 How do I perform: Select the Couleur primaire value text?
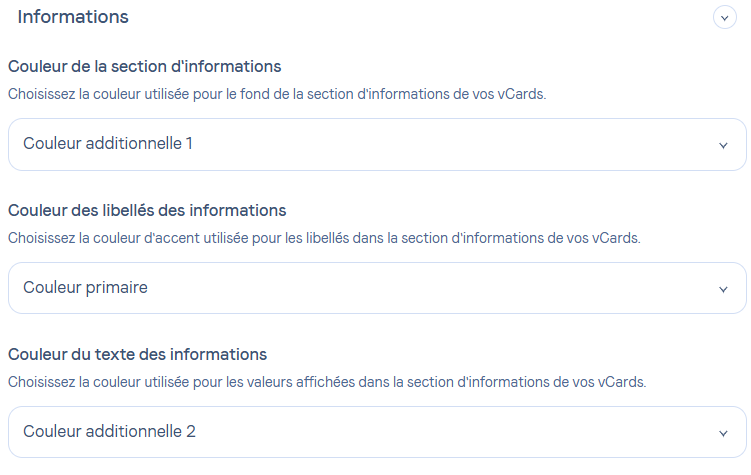(85, 288)
